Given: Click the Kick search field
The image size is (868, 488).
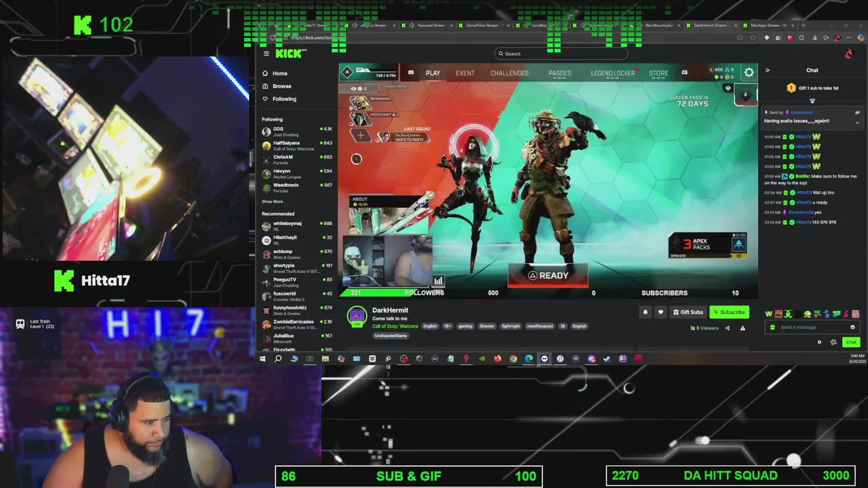Looking at the screenshot, I should coord(560,54).
